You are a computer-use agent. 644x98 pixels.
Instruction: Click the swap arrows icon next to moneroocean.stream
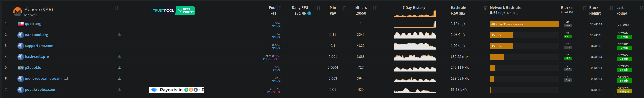pos(66,79)
